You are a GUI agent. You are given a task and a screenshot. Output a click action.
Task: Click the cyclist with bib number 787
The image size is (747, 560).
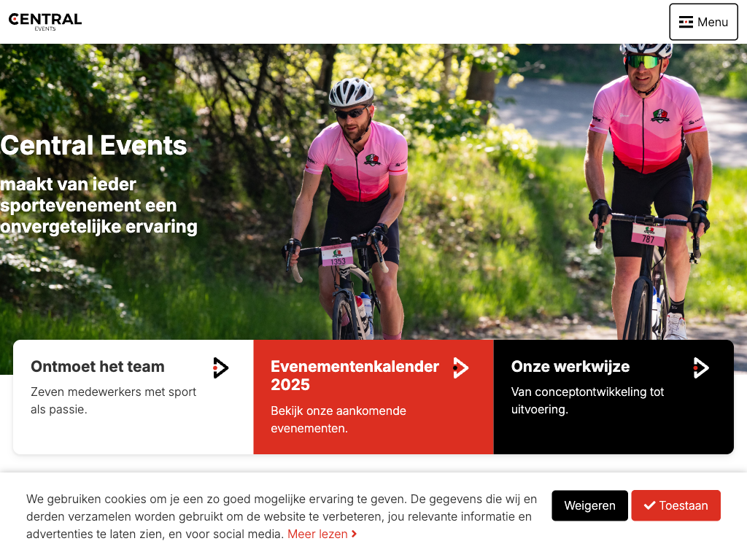[x=648, y=186]
